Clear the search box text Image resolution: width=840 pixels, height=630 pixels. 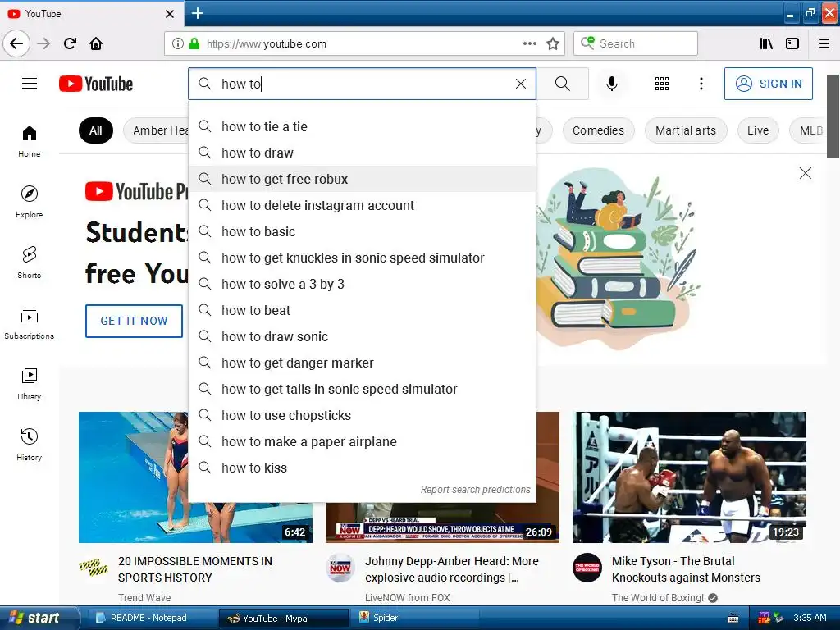coord(521,84)
